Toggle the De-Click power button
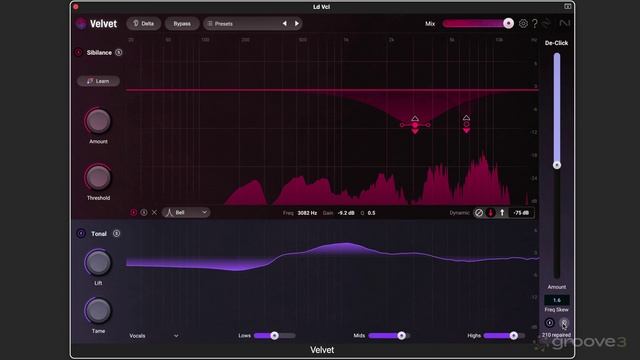 tap(549, 323)
